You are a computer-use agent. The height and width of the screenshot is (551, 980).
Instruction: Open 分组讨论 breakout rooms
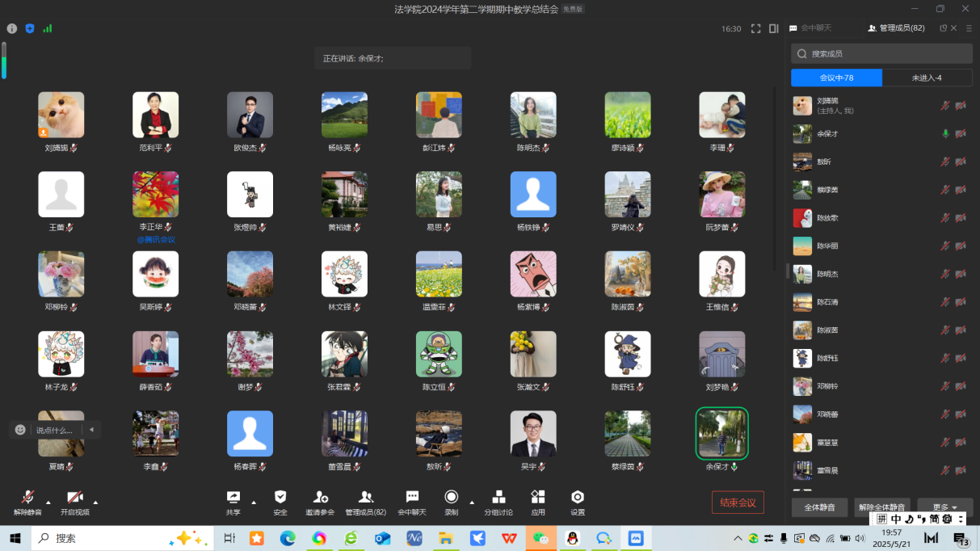click(498, 498)
